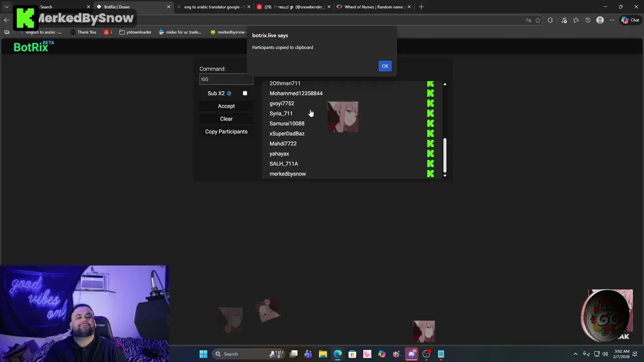The height and width of the screenshot is (362, 644).
Task: Switch to the BotRix | Draws tab
Action: (x=132, y=7)
